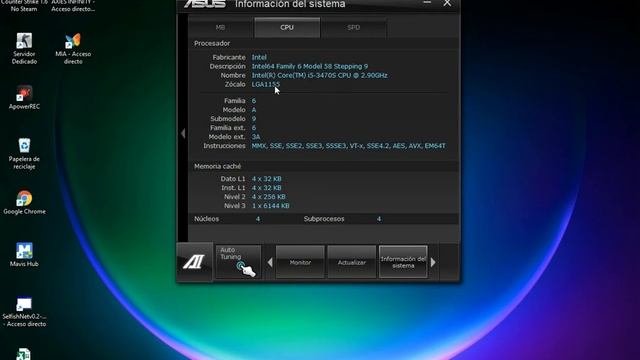Screen dimensions: 640x360
Task: Click the Fabricante value Intel
Action: (x=259, y=58)
